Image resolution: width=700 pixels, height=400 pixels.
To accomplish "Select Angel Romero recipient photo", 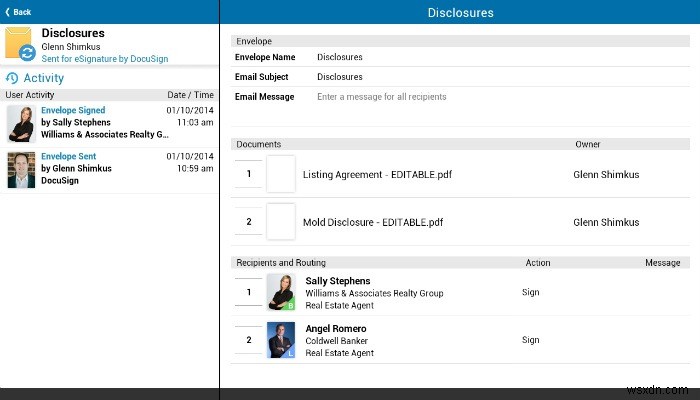I will click(281, 340).
